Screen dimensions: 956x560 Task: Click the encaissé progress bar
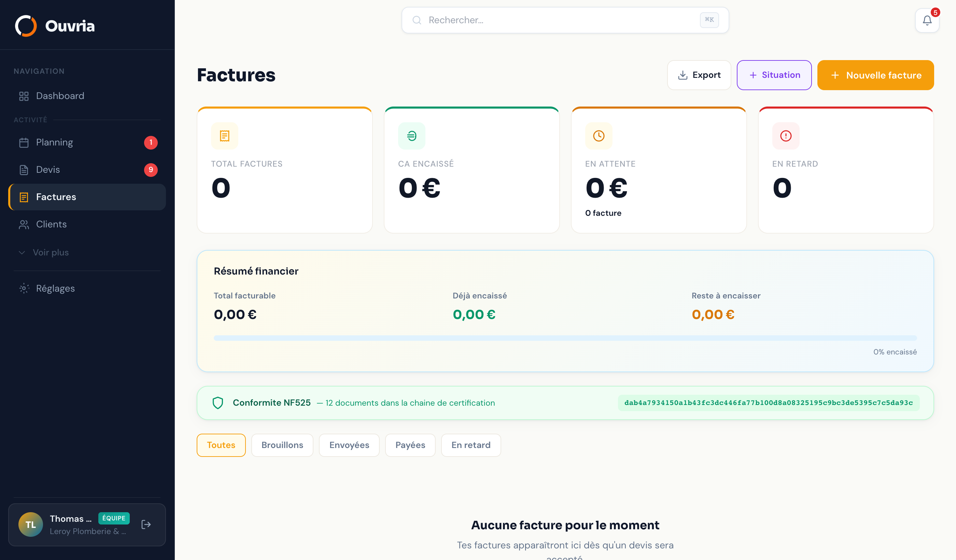(565, 338)
